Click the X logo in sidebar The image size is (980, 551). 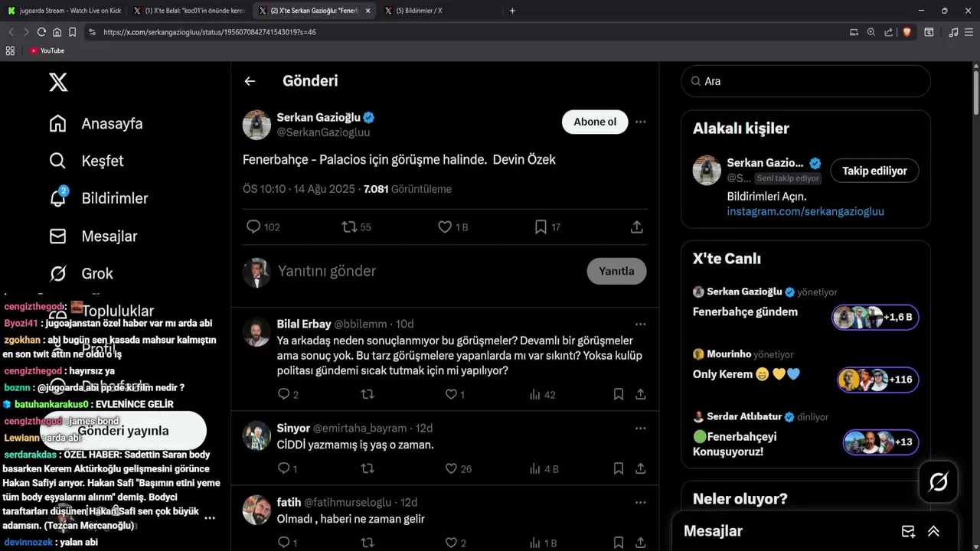[x=58, y=81]
